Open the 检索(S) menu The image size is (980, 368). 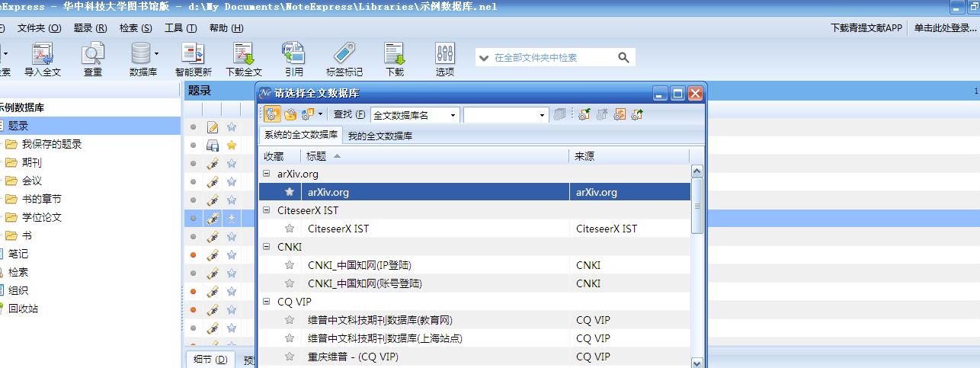point(136,28)
